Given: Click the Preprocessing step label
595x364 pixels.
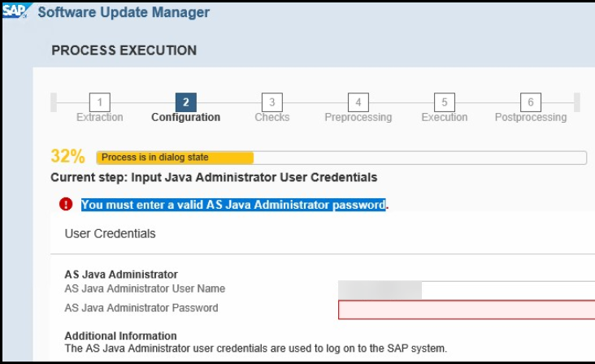Looking at the screenshot, I should [x=358, y=117].
